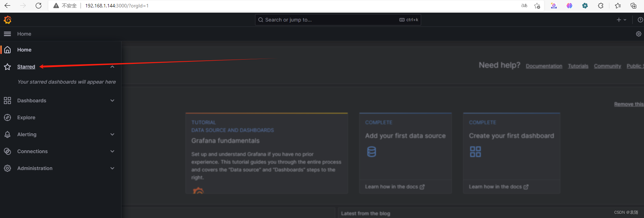Viewport: 644px width, 218px height.
Task: Open Alerting in sidebar menu
Action: tap(27, 134)
